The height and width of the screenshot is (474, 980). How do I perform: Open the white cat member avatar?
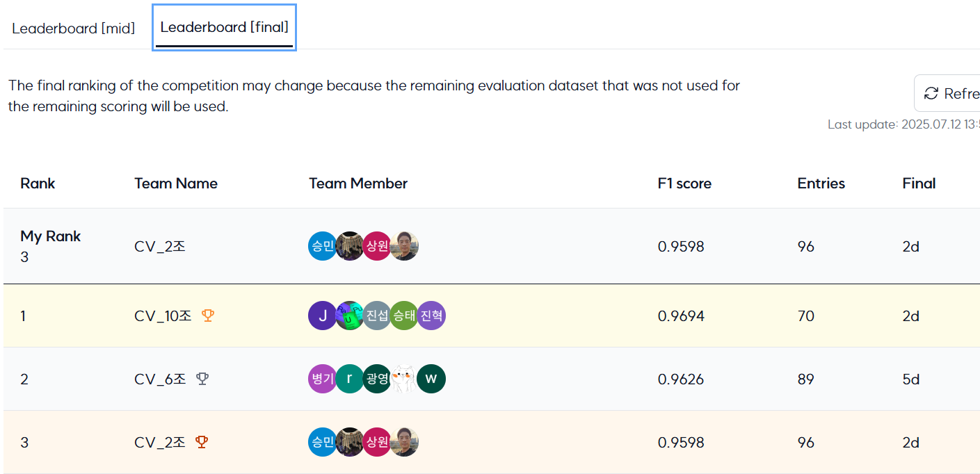point(404,379)
